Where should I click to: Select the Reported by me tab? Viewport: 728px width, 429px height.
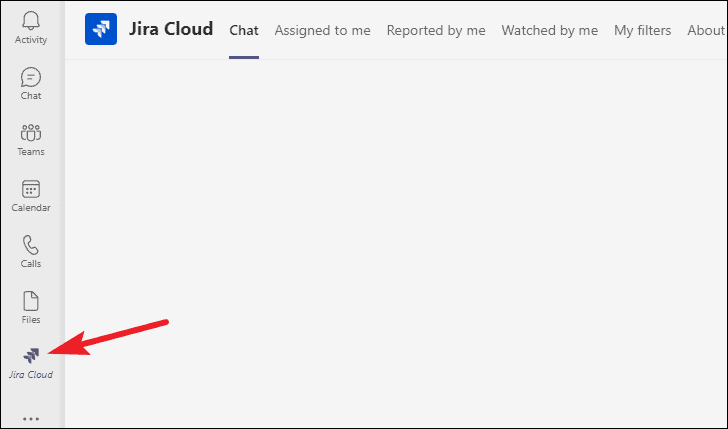tap(436, 31)
